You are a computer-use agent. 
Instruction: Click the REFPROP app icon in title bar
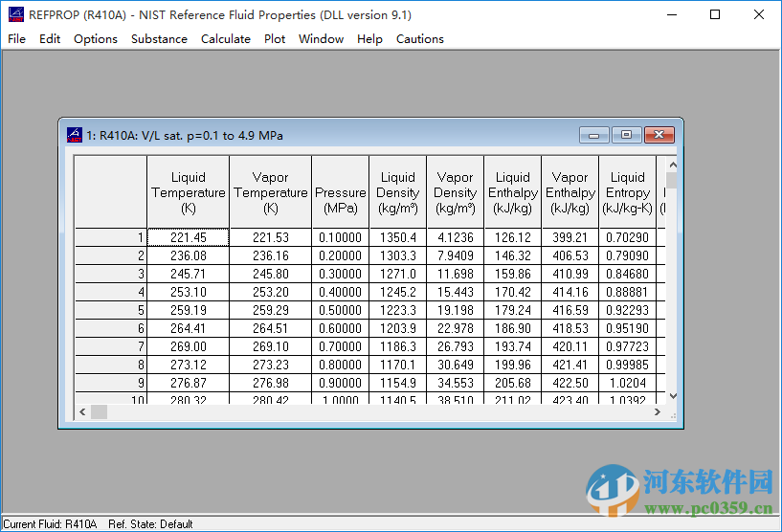pos(15,14)
